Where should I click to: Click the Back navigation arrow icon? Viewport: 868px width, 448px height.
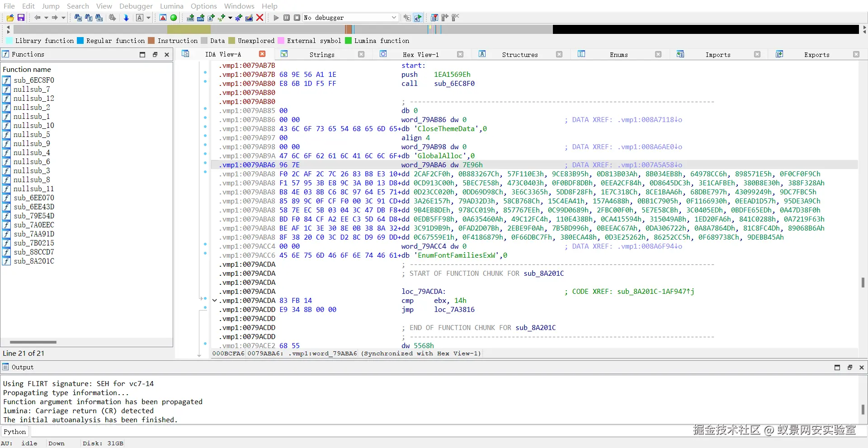(x=37, y=18)
